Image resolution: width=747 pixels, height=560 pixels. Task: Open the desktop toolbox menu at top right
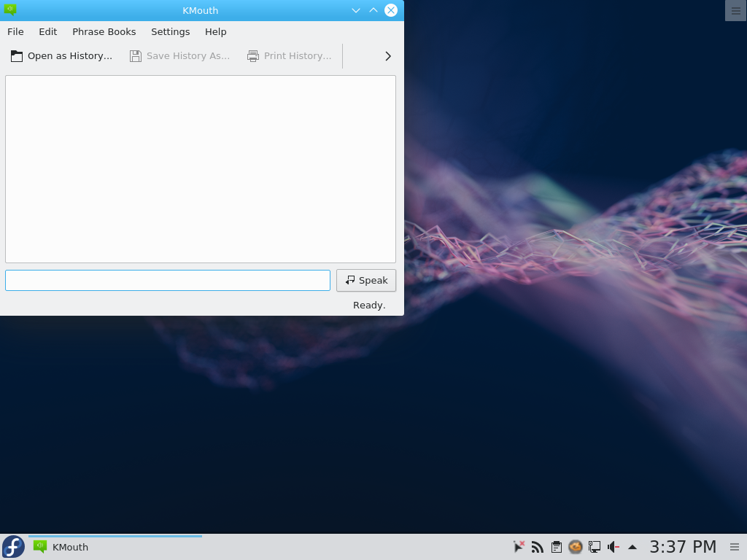[735, 10]
